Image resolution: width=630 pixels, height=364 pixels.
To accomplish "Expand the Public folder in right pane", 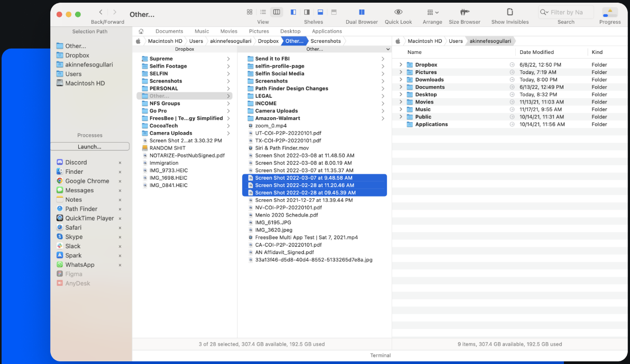I will point(401,117).
